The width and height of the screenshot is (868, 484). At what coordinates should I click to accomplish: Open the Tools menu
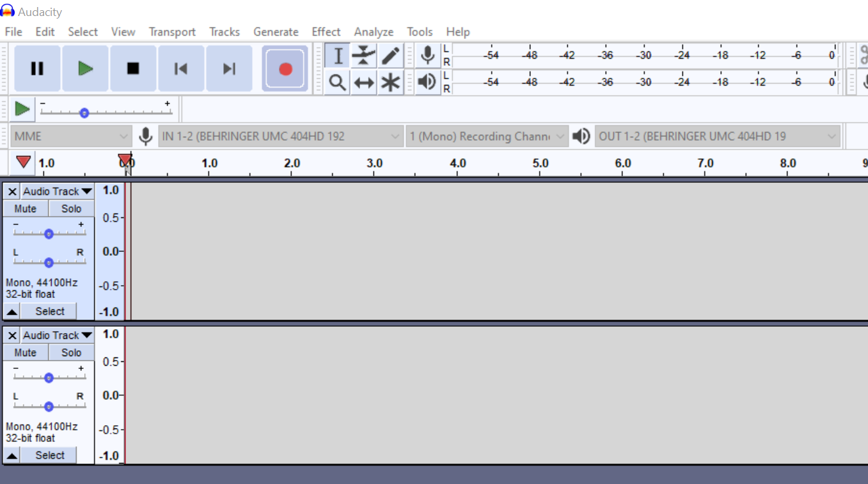pos(420,32)
